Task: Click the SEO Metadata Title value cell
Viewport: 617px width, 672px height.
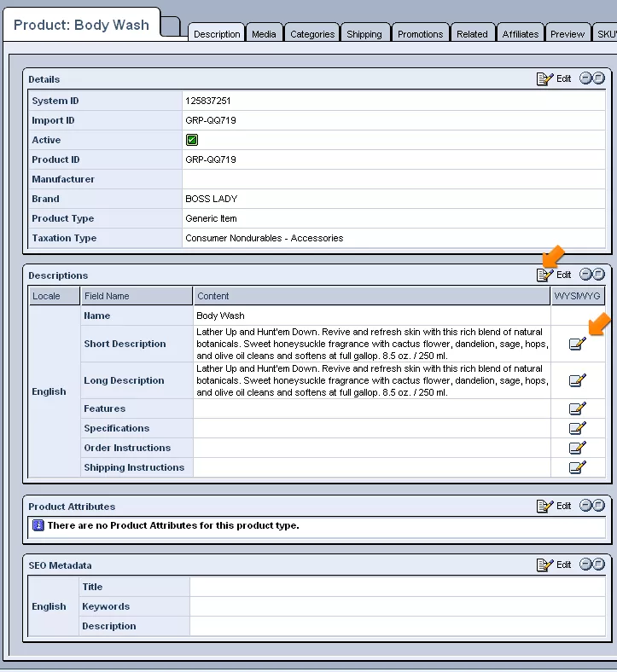Action: [x=398, y=587]
